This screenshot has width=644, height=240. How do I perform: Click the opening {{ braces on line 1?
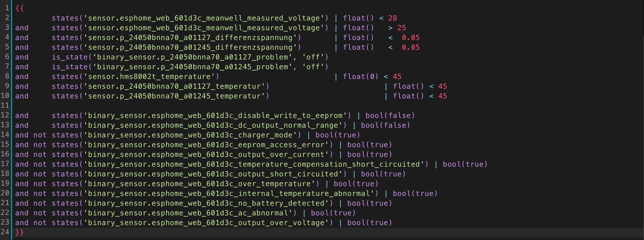click(x=19, y=8)
